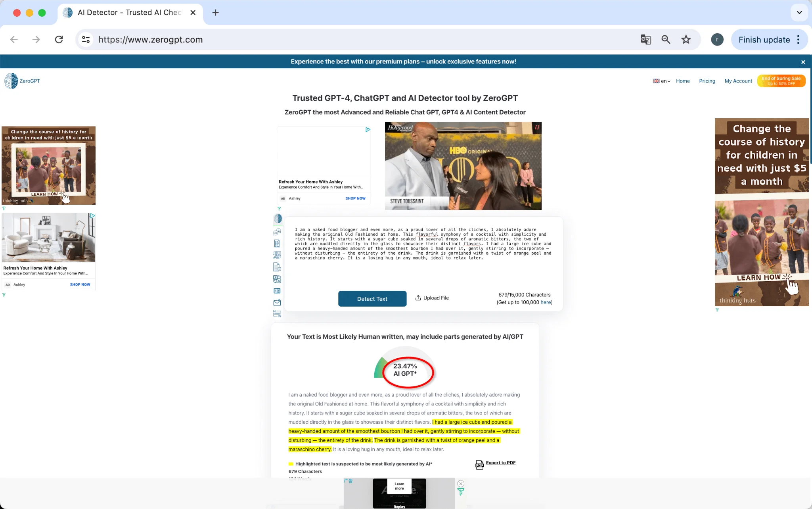Click Finish update in Chrome
This screenshot has height=509, width=812.
tap(764, 40)
